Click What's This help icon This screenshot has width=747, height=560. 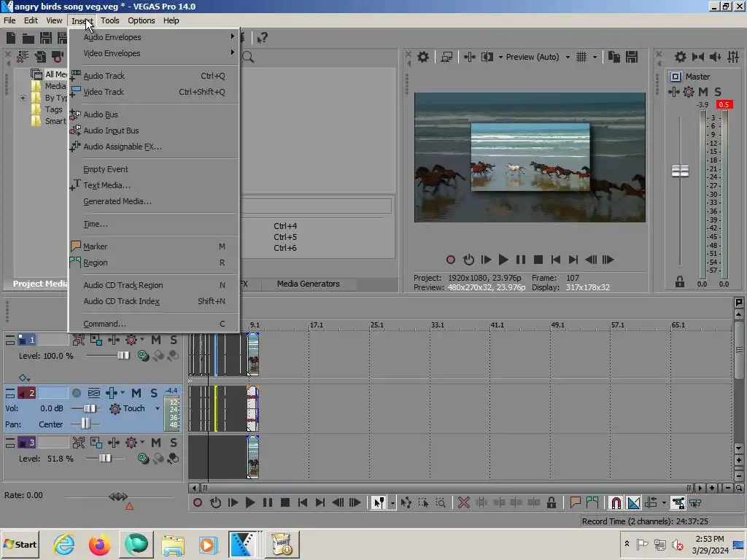[262, 38]
